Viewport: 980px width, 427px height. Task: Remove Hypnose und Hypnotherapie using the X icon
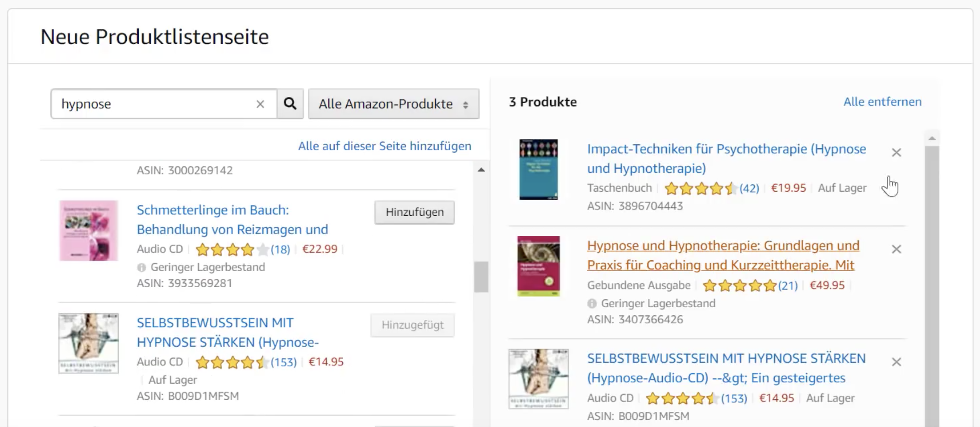click(897, 249)
